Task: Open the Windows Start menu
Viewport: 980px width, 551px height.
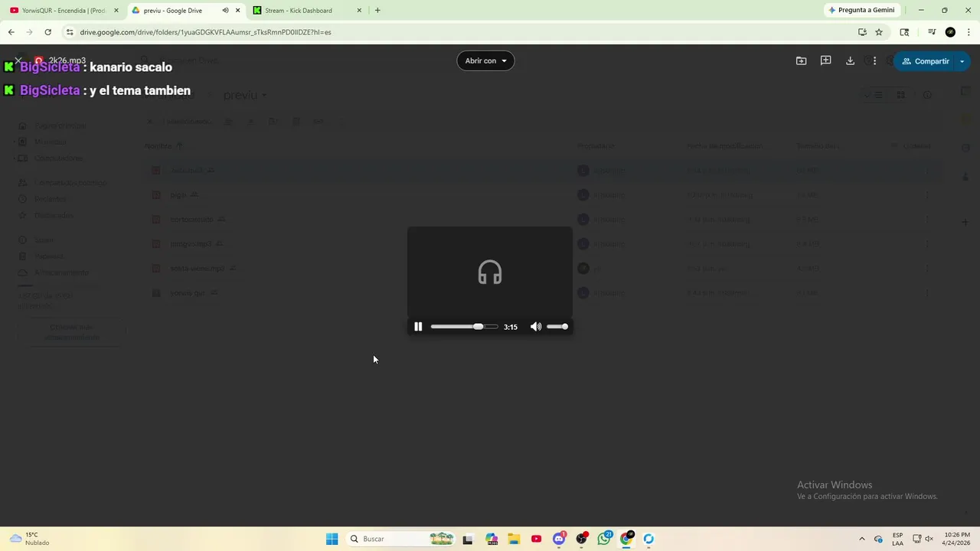Action: coord(332,539)
